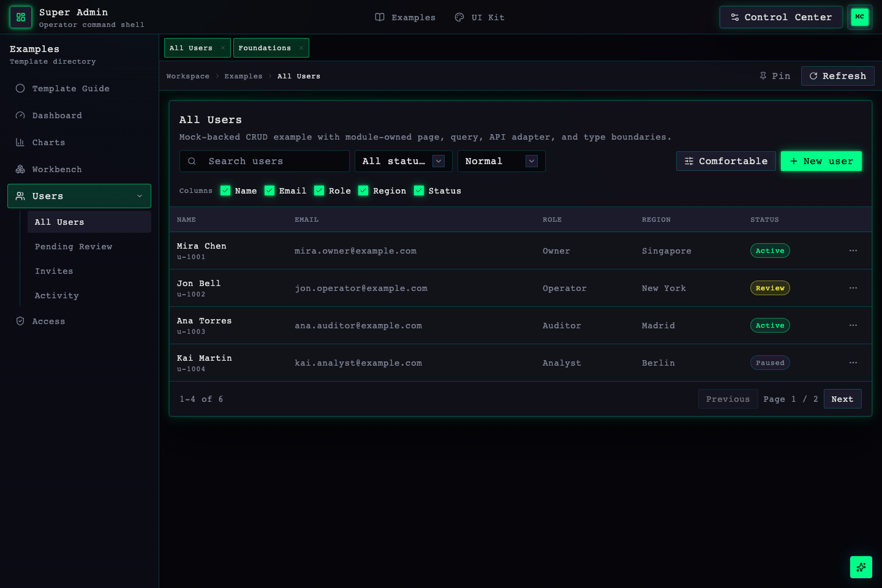Open row actions for Kai Martin

click(853, 363)
